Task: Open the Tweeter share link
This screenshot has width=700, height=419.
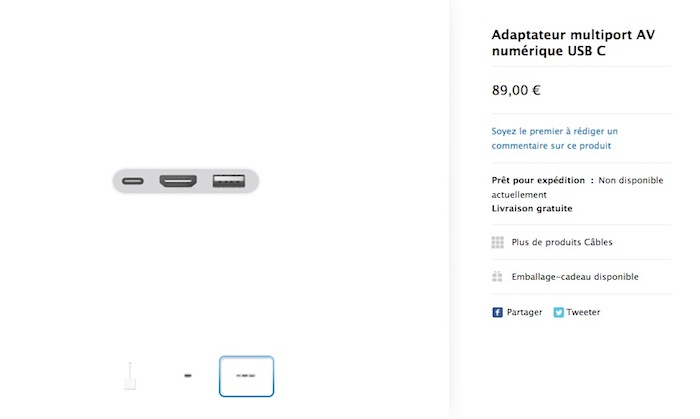Action: 583,312
